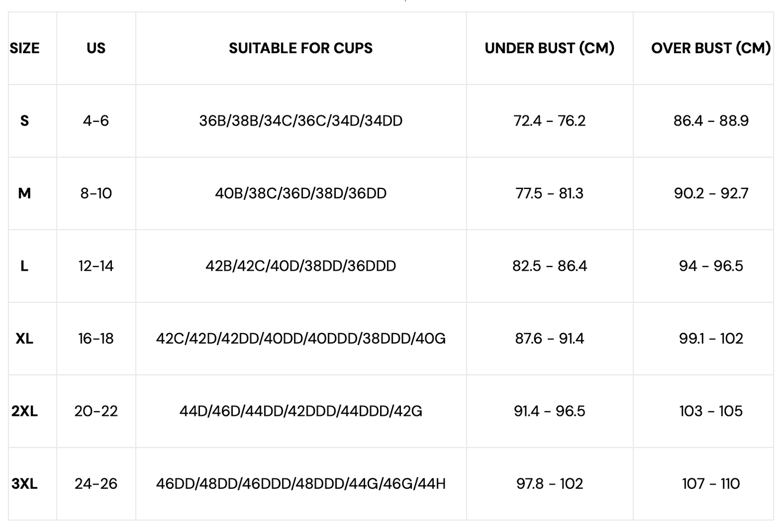Click the SUITABLE FOR CUPS header

tap(300, 48)
